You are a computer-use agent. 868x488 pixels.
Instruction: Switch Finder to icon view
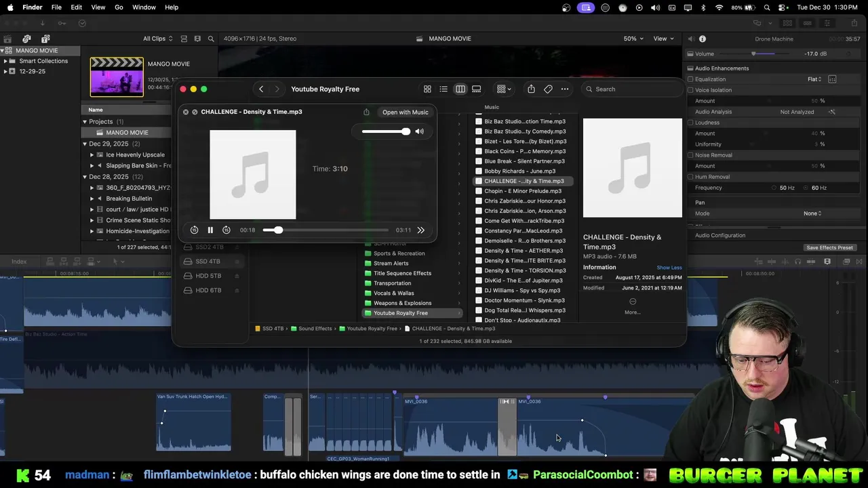[427, 89]
